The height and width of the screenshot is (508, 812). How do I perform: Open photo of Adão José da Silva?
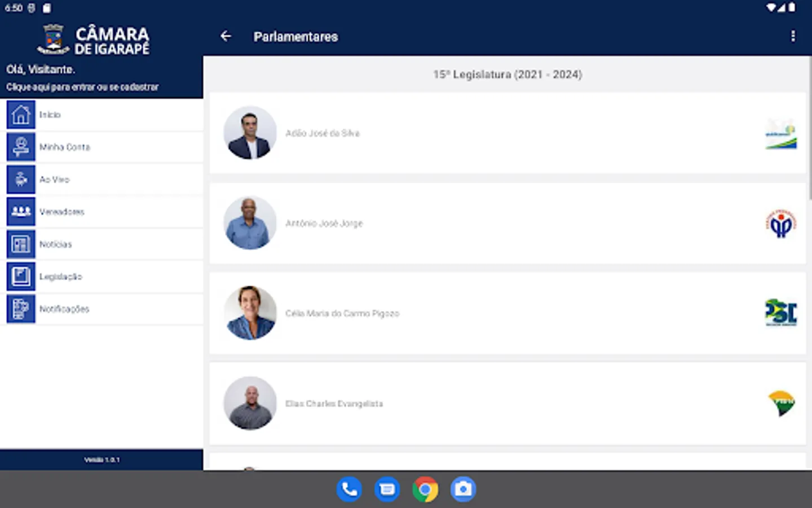point(250,133)
